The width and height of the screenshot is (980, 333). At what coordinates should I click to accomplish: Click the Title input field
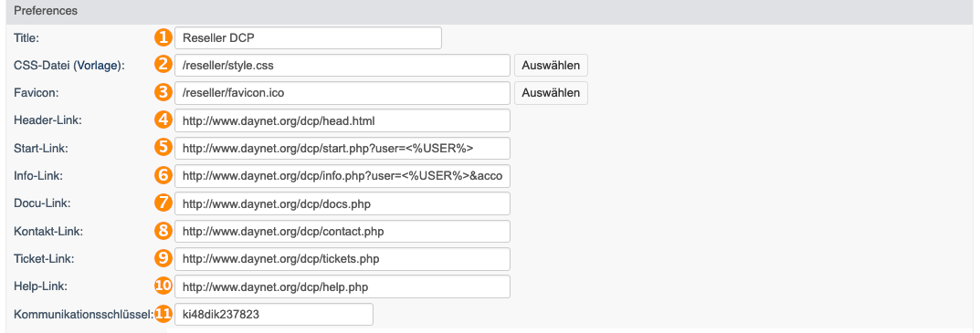308,37
